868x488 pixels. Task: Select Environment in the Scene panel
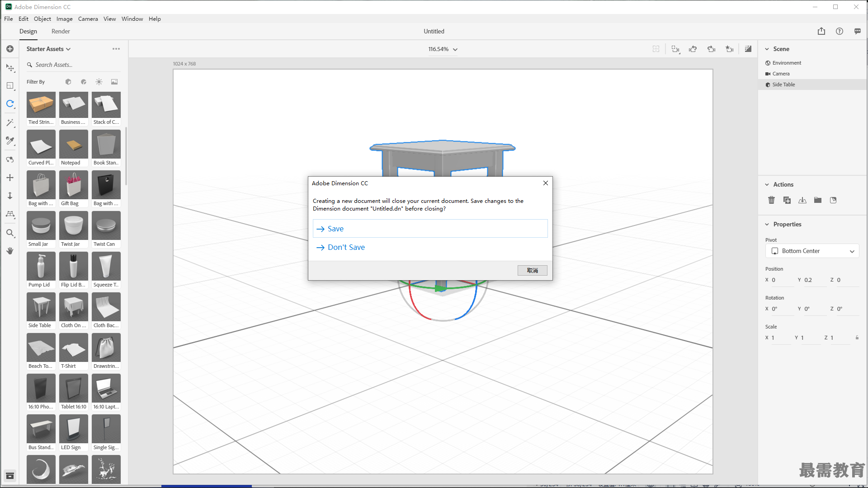point(812,63)
